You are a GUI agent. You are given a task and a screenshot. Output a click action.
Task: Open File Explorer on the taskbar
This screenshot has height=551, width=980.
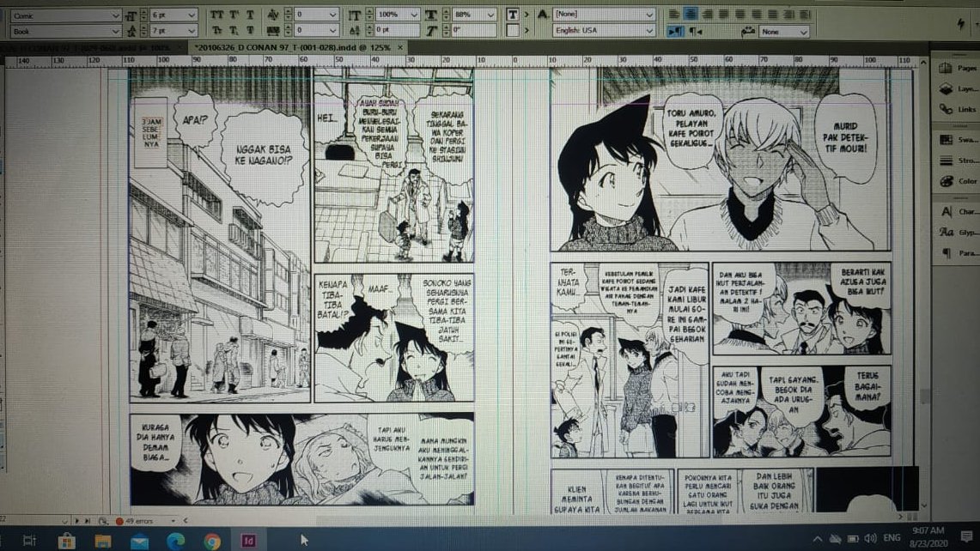tap(102, 540)
